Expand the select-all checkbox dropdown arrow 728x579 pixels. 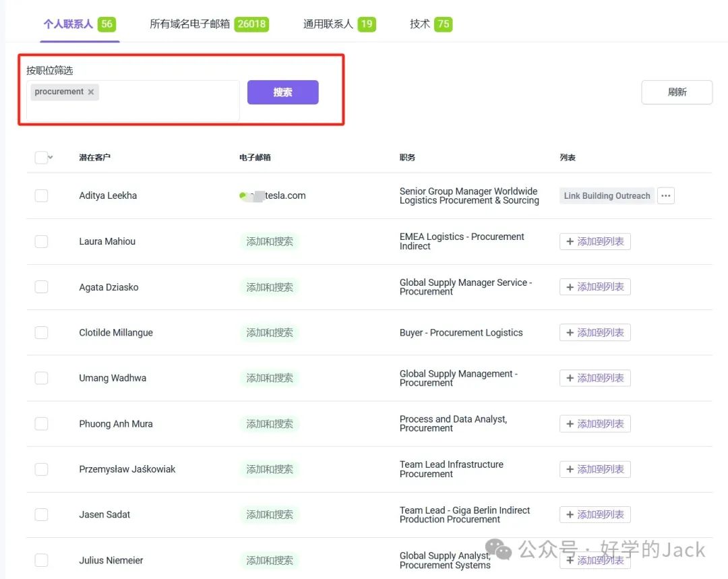pyautogui.click(x=51, y=157)
